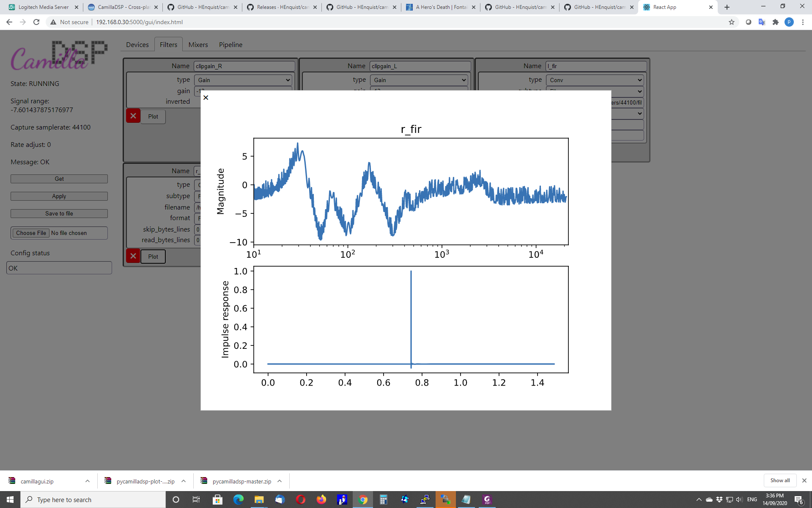Switch to A Hero's Death browser tab
Viewport: 812px width, 508px height.
click(x=441, y=7)
